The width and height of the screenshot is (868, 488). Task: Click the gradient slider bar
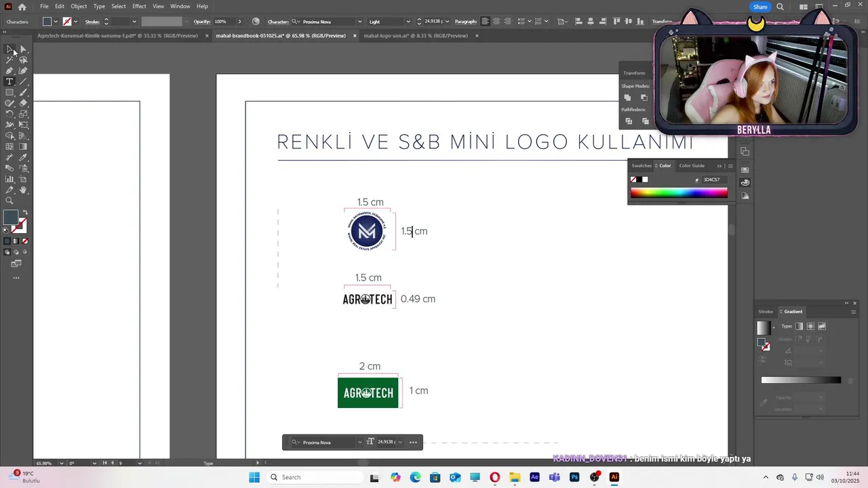point(801,380)
